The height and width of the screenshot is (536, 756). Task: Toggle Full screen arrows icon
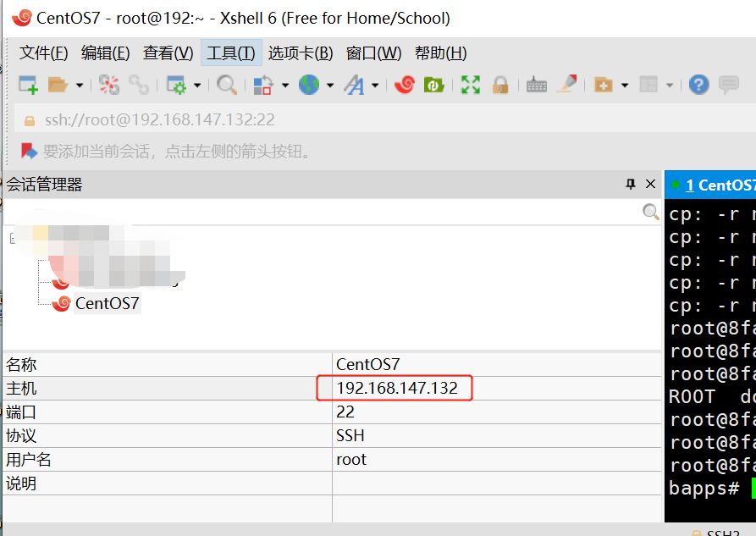[471, 85]
